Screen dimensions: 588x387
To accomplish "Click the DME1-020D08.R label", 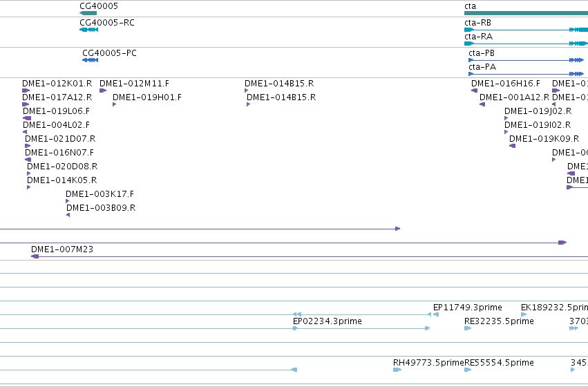I will click(62, 166).
